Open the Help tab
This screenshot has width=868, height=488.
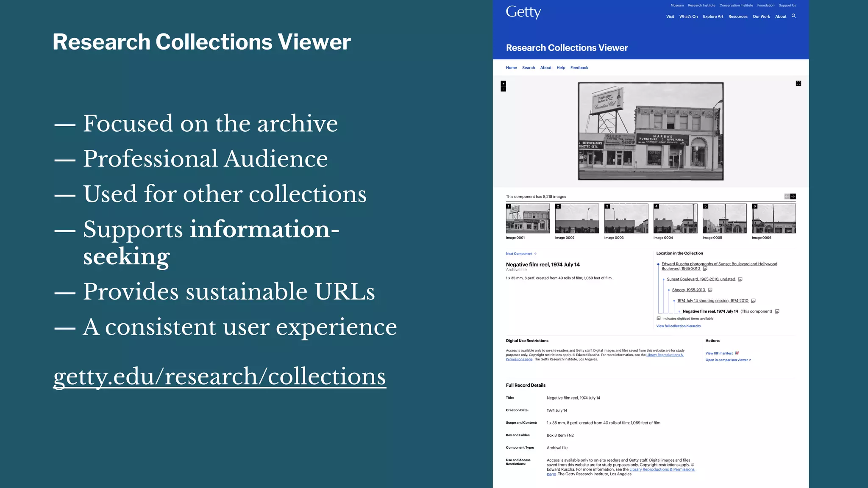561,68
